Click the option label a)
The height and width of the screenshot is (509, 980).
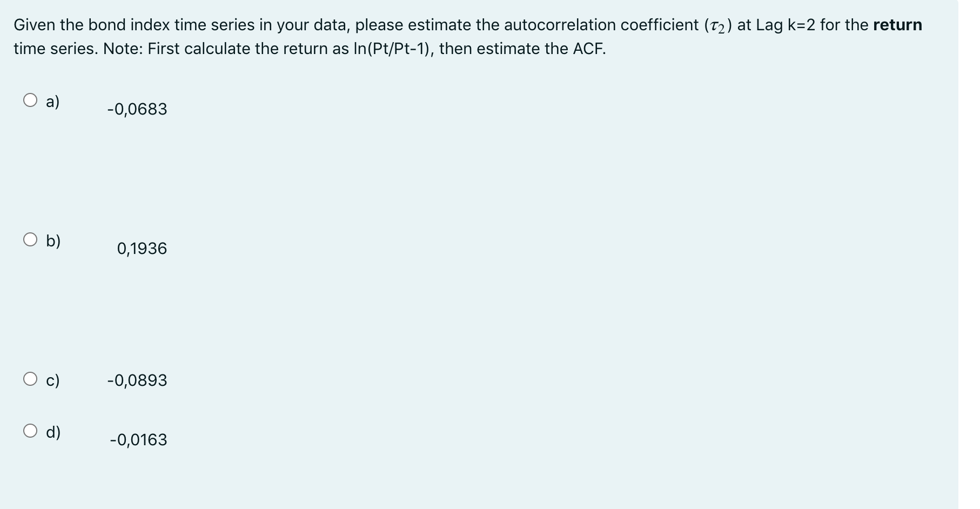pyautogui.click(x=53, y=101)
